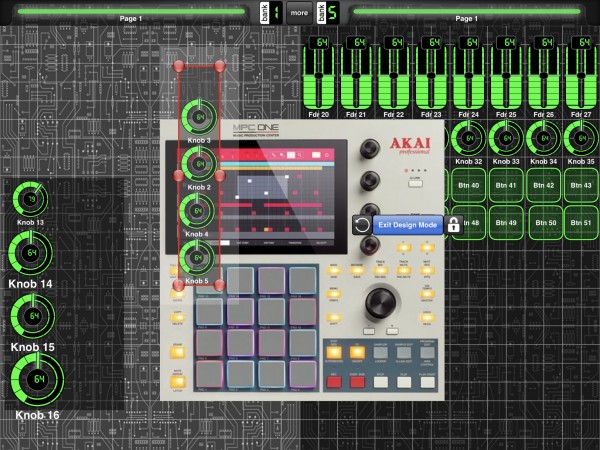Screen dimensions: 600x450
Task: Select the Knob 15 dial
Action: pyautogui.click(x=33, y=316)
